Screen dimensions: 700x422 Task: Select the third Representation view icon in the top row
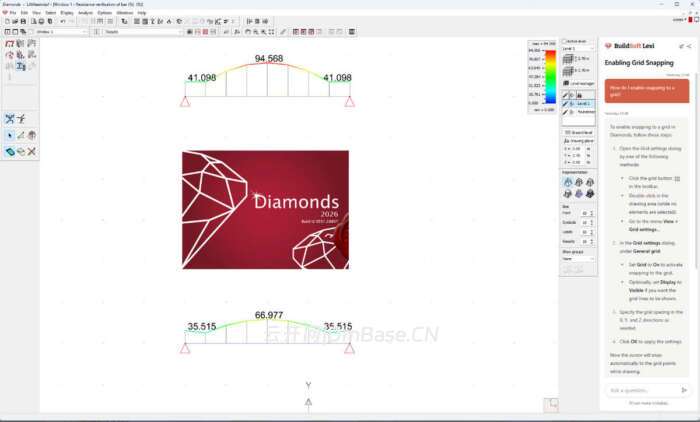point(590,182)
